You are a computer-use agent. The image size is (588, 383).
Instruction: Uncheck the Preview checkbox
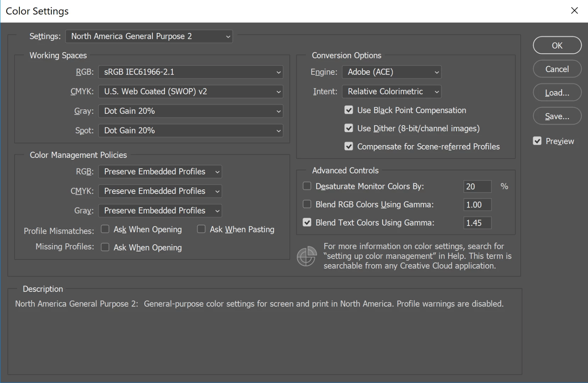point(537,141)
